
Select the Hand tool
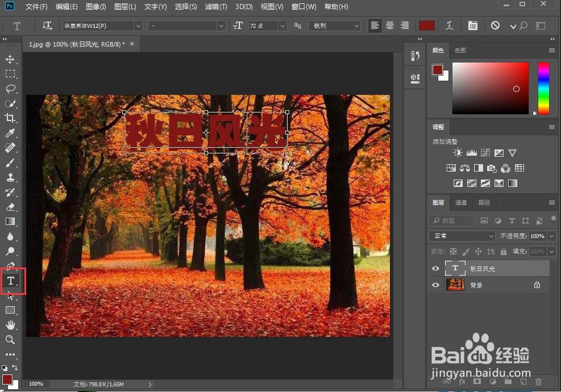(10, 325)
